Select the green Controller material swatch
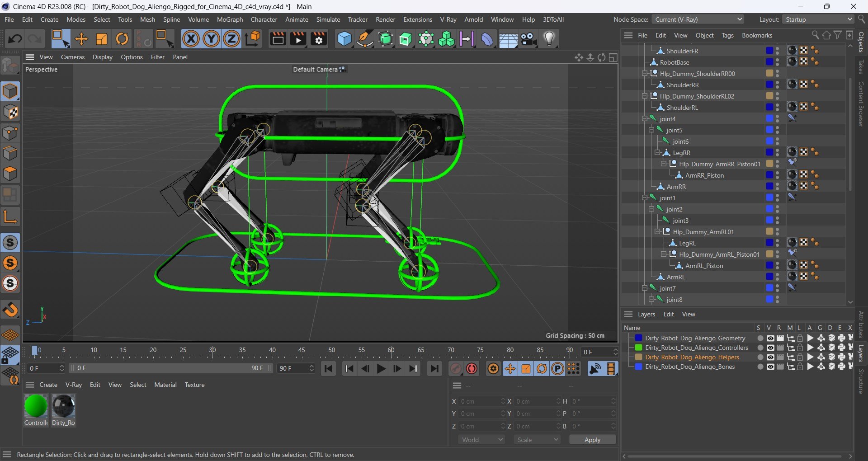 click(x=36, y=406)
